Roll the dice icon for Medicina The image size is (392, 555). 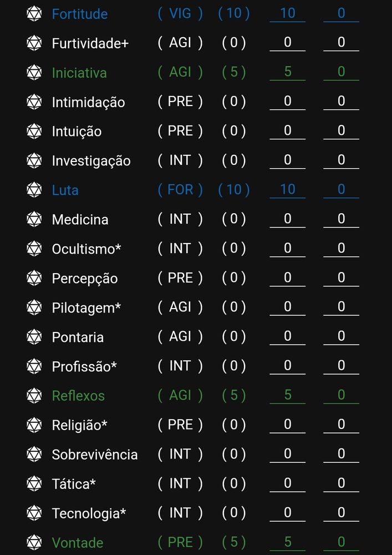[x=34, y=219]
